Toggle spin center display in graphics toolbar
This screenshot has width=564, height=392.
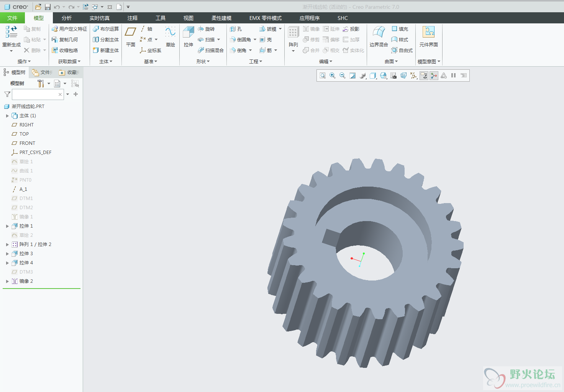pyautogui.click(x=434, y=75)
